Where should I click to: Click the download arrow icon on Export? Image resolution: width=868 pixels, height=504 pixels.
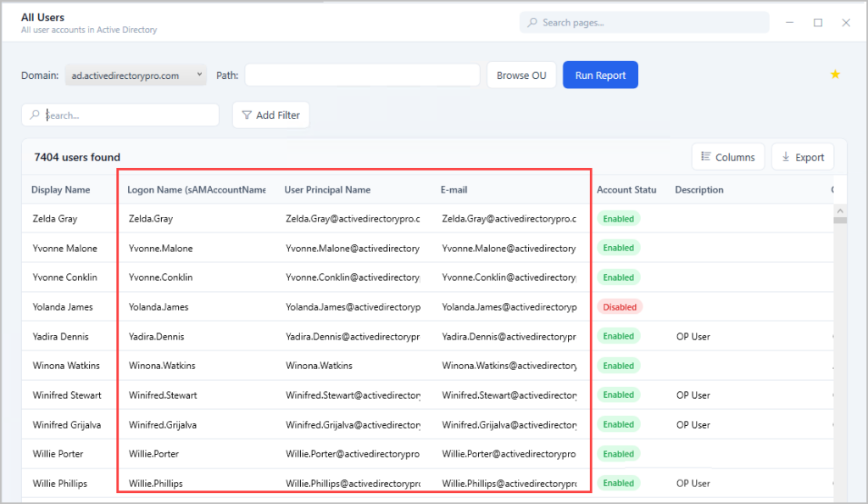pyautogui.click(x=786, y=157)
